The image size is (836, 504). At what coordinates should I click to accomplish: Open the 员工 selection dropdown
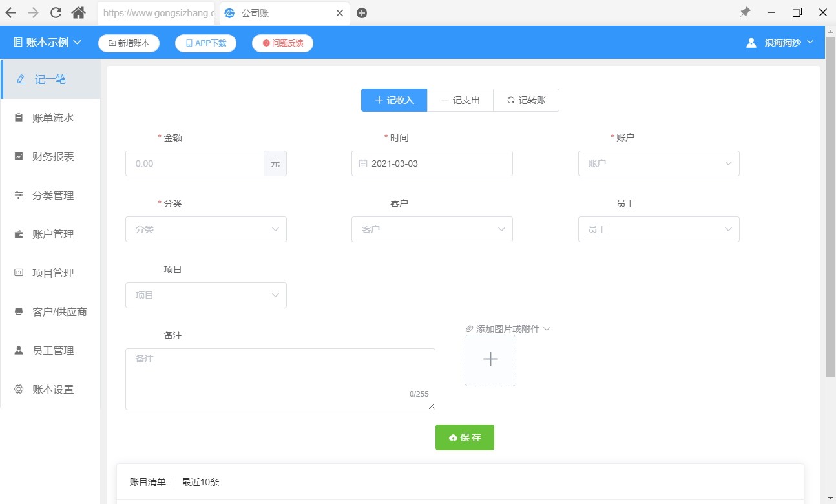click(658, 229)
